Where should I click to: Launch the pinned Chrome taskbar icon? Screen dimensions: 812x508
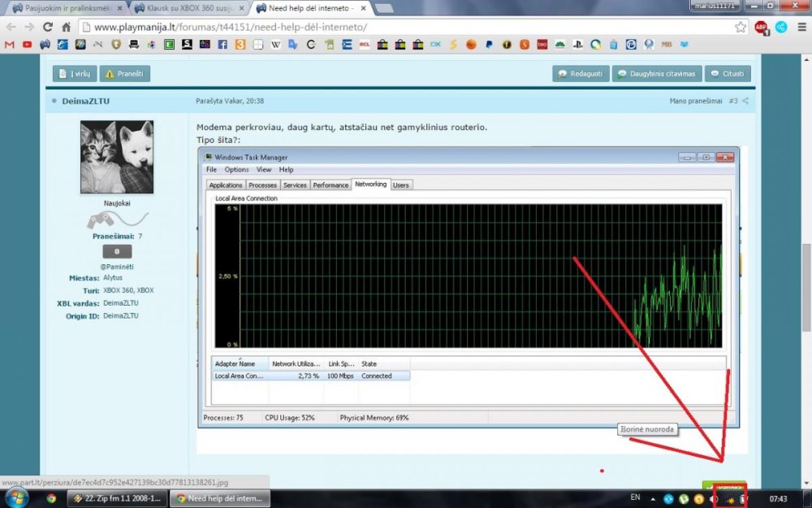tap(51, 499)
